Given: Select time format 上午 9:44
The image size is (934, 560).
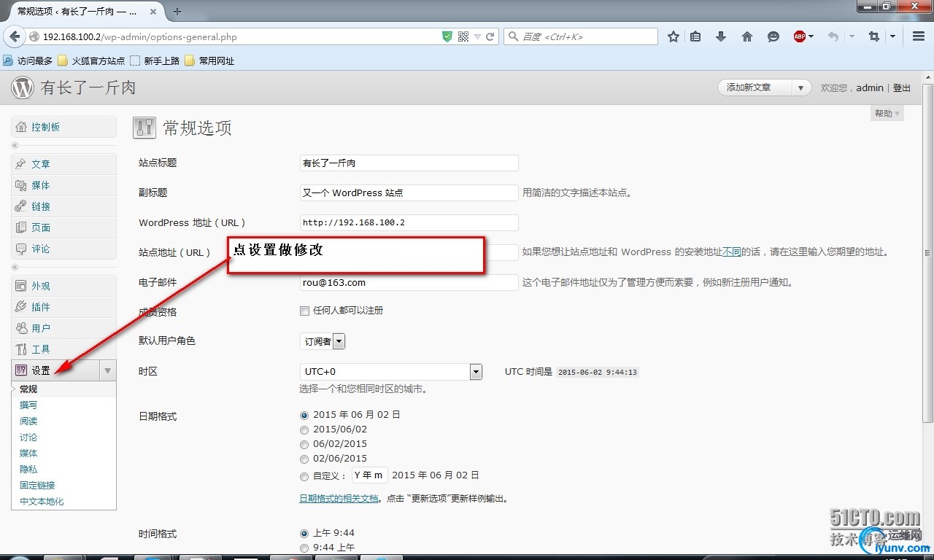Looking at the screenshot, I should (x=304, y=533).
